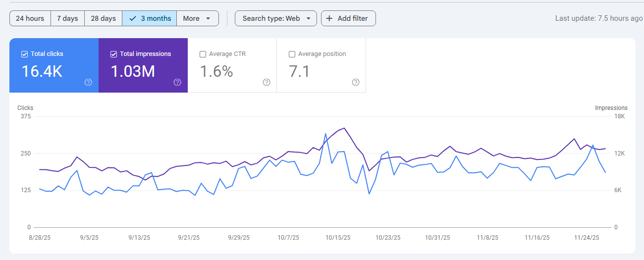Click the 1.03M impressions value

(x=133, y=71)
